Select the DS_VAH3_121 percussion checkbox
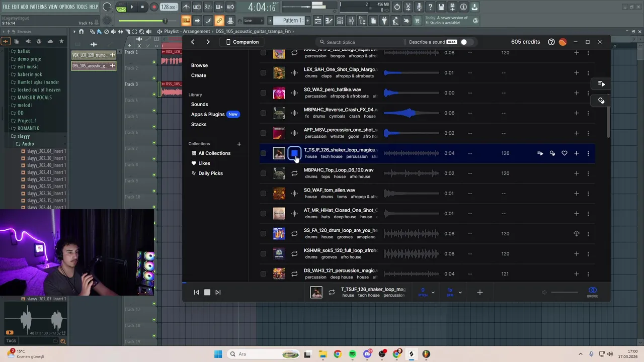The height and width of the screenshot is (362, 644). [x=263, y=274]
